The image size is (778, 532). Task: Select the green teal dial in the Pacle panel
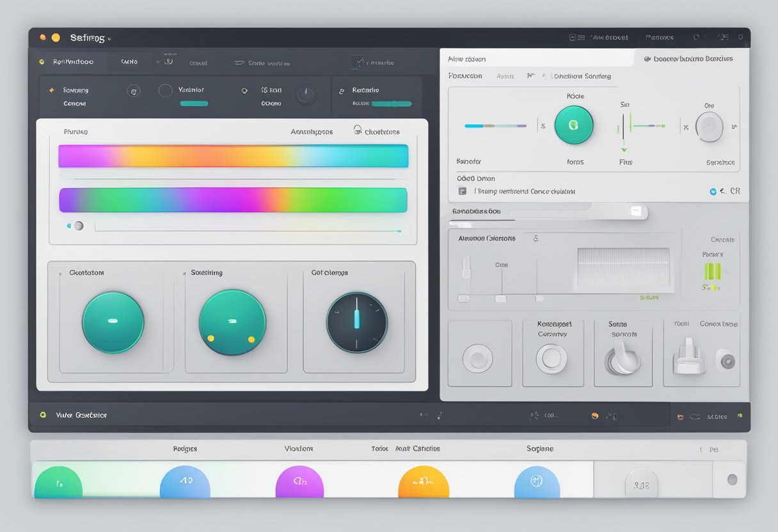click(x=574, y=125)
